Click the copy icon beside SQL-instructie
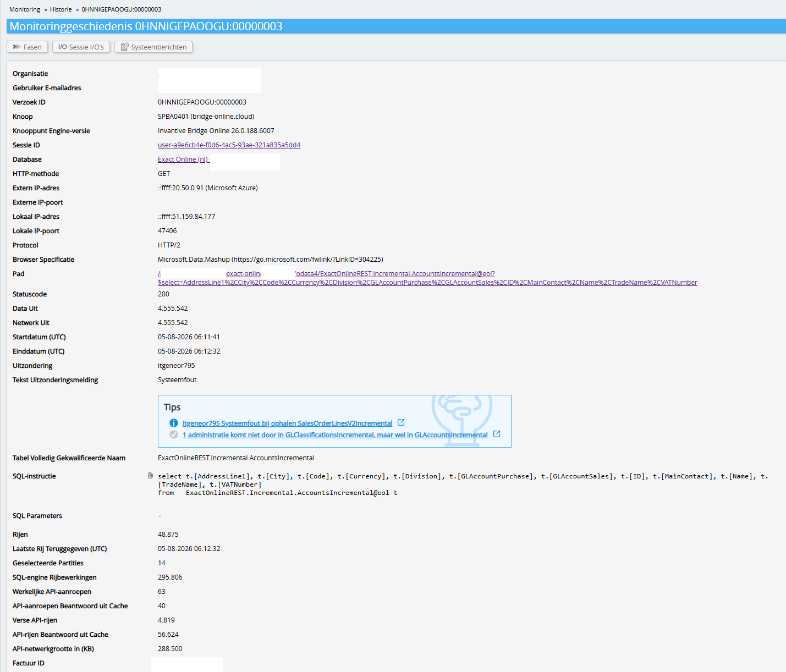The height and width of the screenshot is (672, 786). (x=150, y=476)
